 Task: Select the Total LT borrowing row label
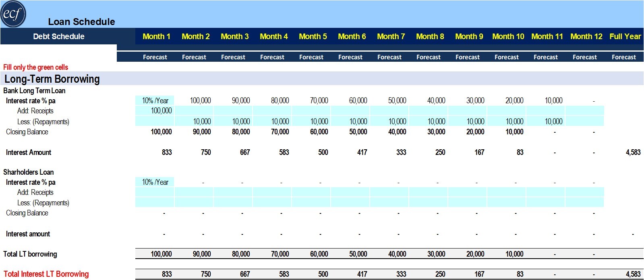tap(30, 254)
